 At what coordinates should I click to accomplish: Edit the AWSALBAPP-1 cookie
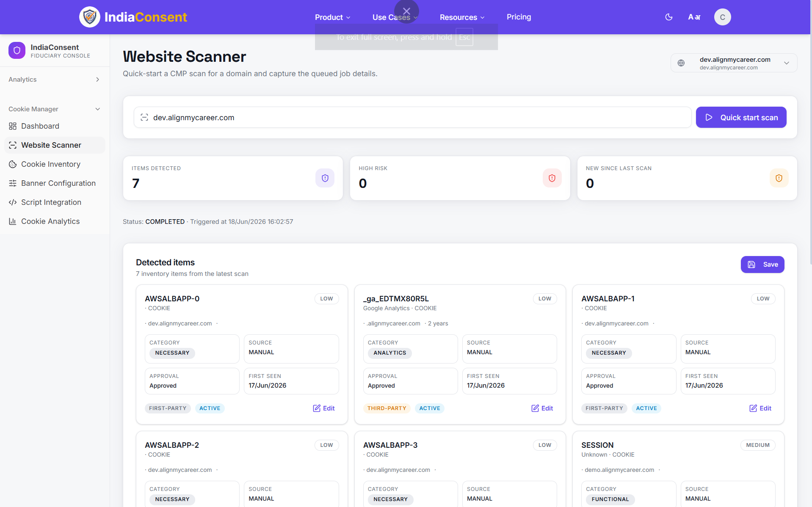(x=760, y=408)
